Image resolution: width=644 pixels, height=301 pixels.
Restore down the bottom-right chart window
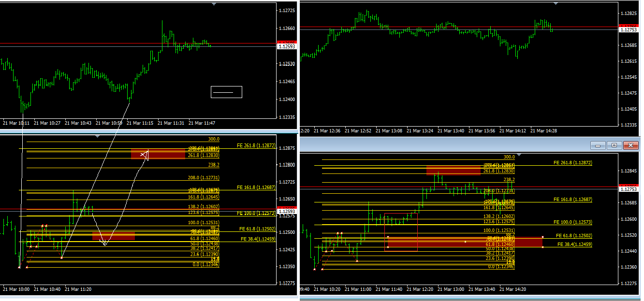(x=614, y=145)
